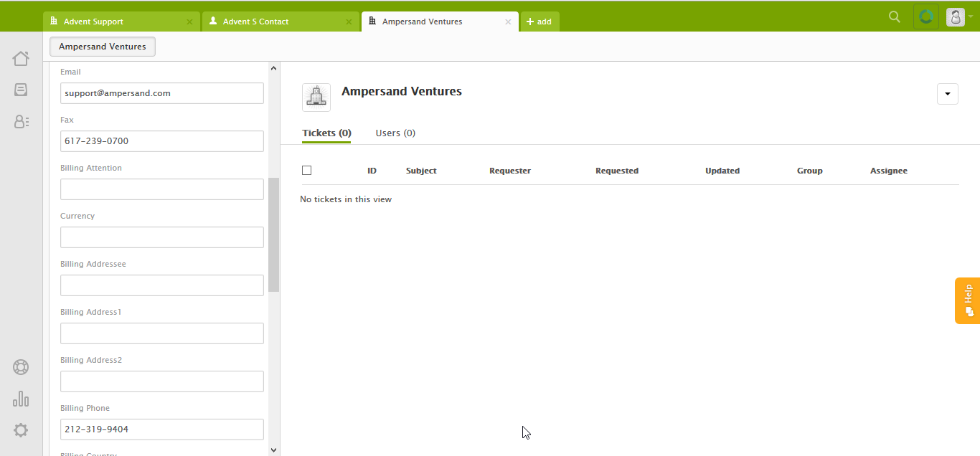980x456 pixels.
Task: Focus the Billing Attention input field
Action: coord(162,189)
